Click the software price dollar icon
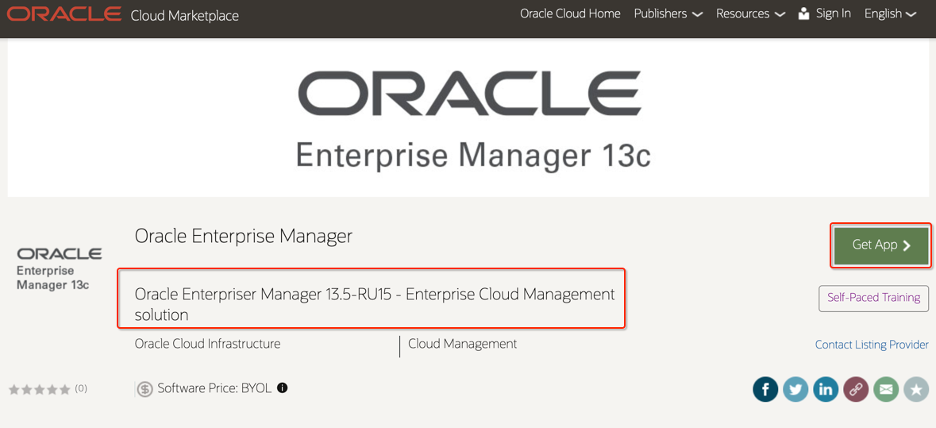 point(145,389)
